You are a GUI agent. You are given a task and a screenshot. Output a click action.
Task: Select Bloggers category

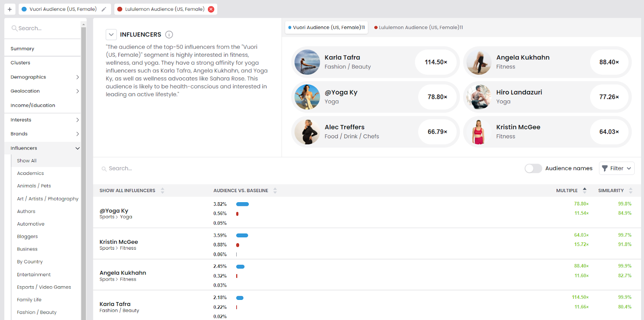point(27,236)
